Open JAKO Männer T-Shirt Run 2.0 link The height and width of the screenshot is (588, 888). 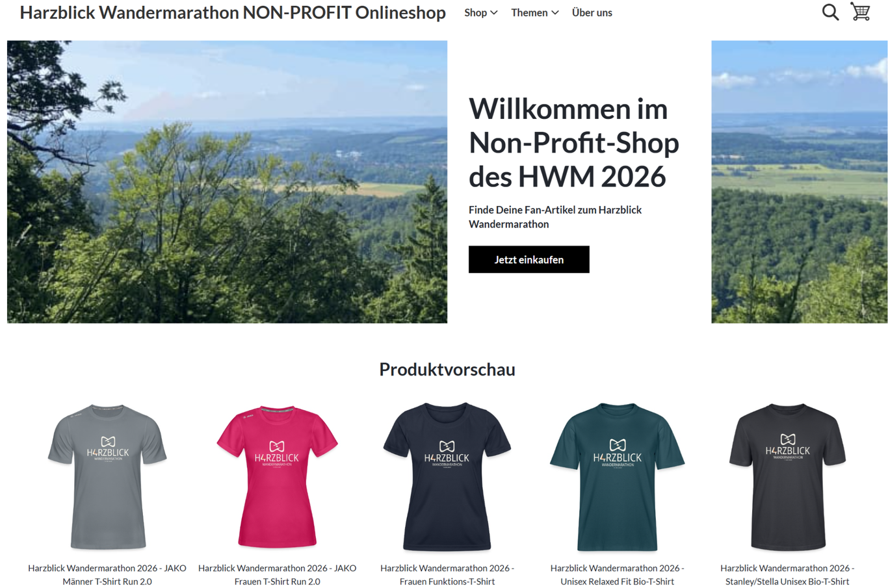pyautogui.click(x=107, y=574)
